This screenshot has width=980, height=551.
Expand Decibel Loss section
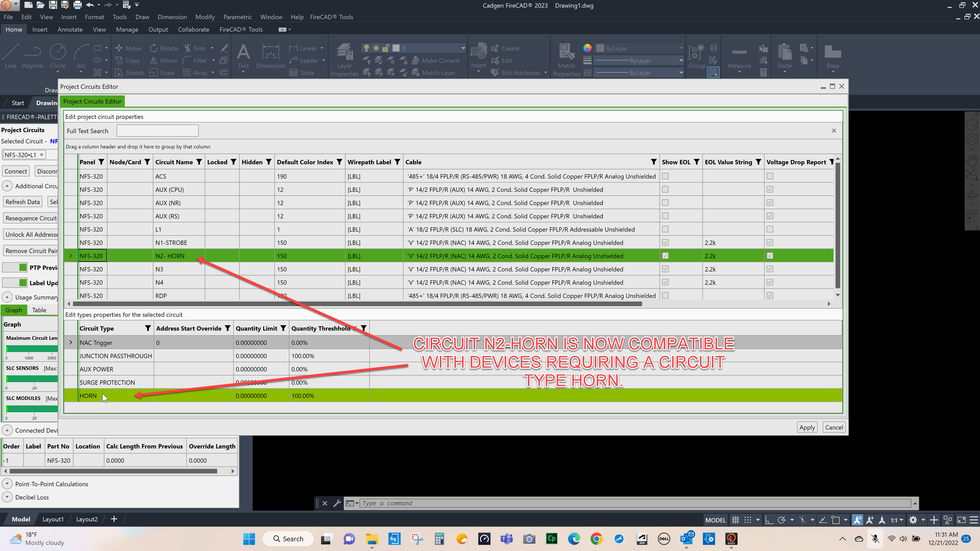point(7,497)
